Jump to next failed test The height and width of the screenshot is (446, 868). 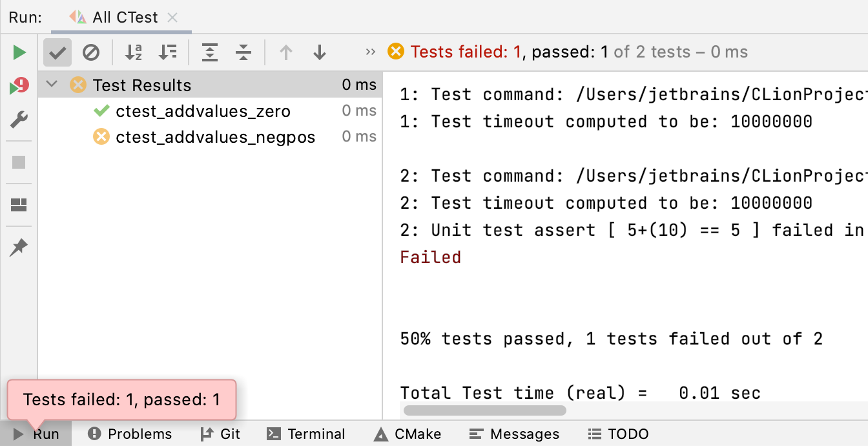click(x=319, y=52)
